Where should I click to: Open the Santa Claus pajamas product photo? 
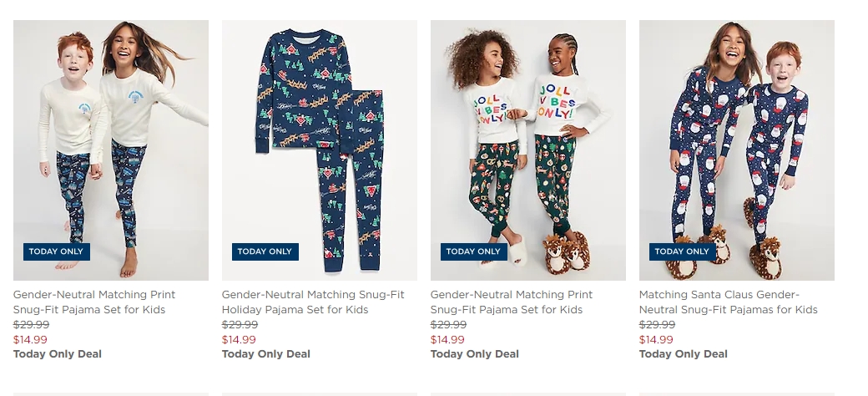(x=737, y=150)
